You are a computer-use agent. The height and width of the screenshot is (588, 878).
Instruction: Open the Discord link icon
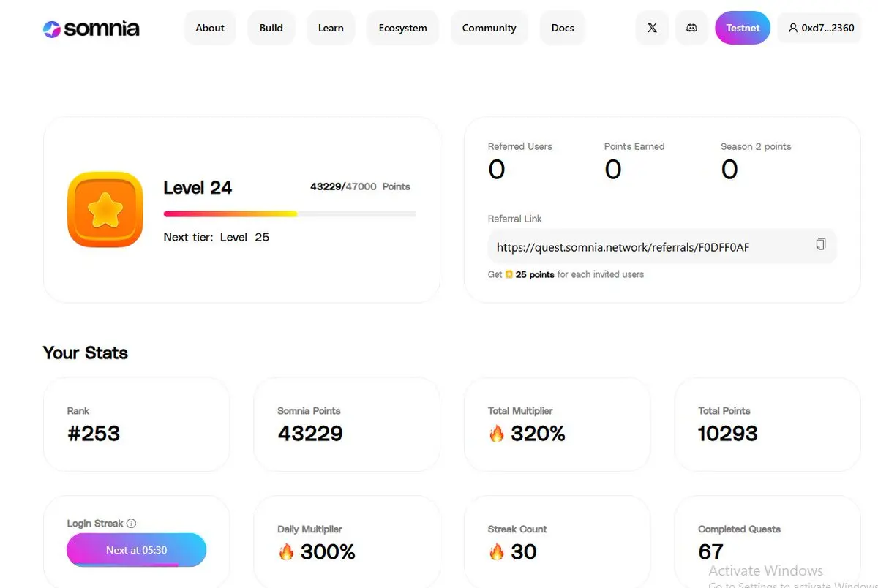click(691, 28)
